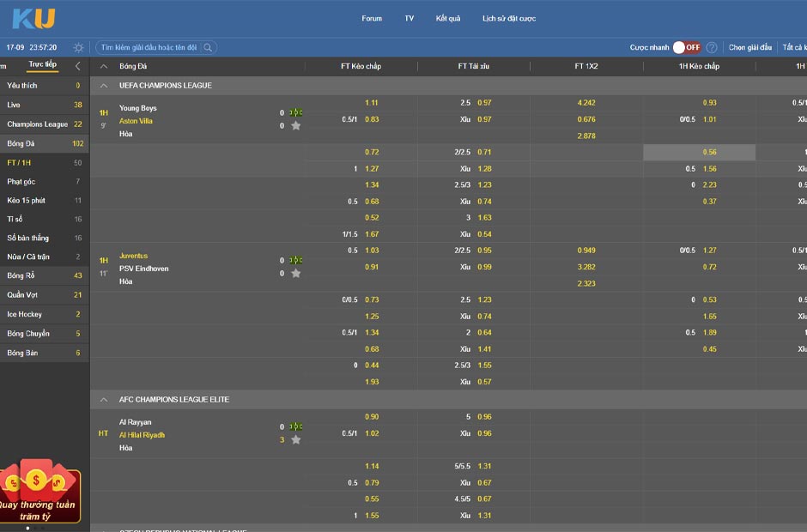Go to the TV menu item
This screenshot has width=807, height=532.
pyautogui.click(x=410, y=19)
